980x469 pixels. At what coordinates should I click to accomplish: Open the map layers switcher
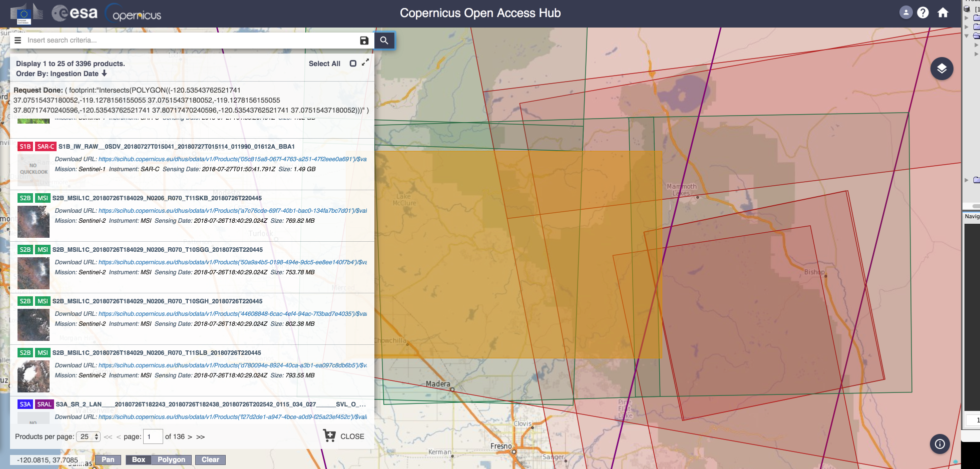(x=941, y=69)
